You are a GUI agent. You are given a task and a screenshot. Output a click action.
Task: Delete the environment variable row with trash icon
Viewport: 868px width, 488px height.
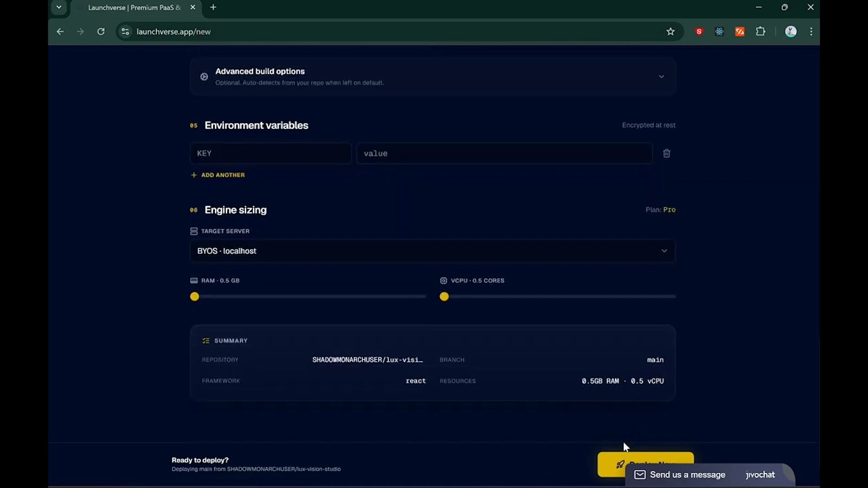pos(667,153)
